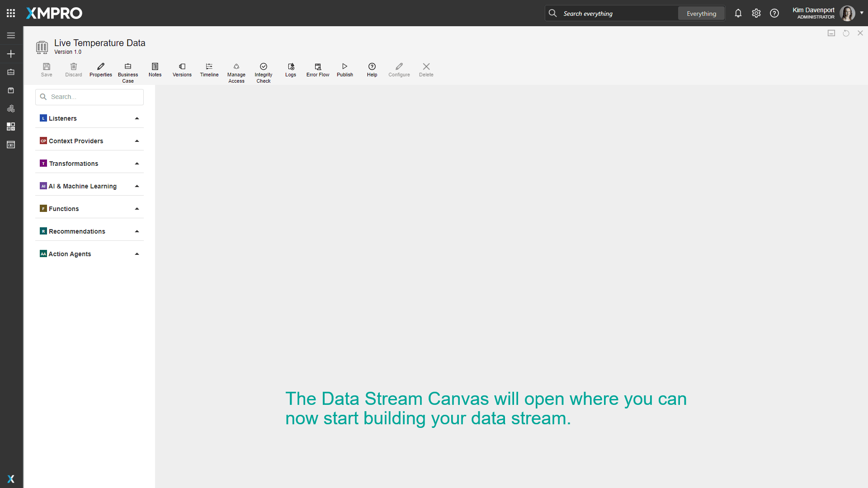Save the Live Temperature Data stream

click(x=46, y=70)
